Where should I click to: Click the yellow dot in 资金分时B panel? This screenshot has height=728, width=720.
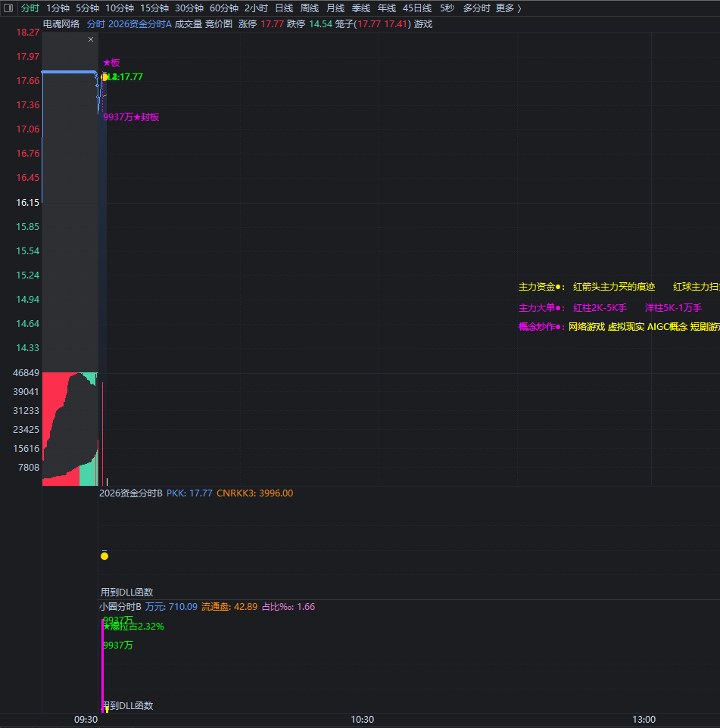[x=104, y=556]
